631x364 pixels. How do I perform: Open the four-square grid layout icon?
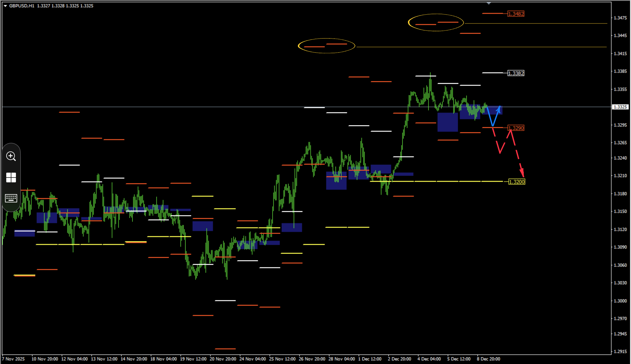[11, 177]
